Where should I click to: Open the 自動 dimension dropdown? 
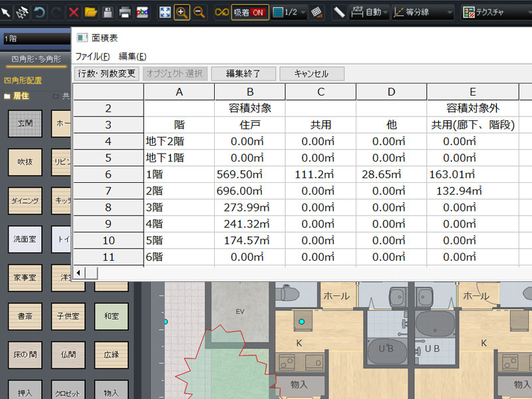click(368, 12)
